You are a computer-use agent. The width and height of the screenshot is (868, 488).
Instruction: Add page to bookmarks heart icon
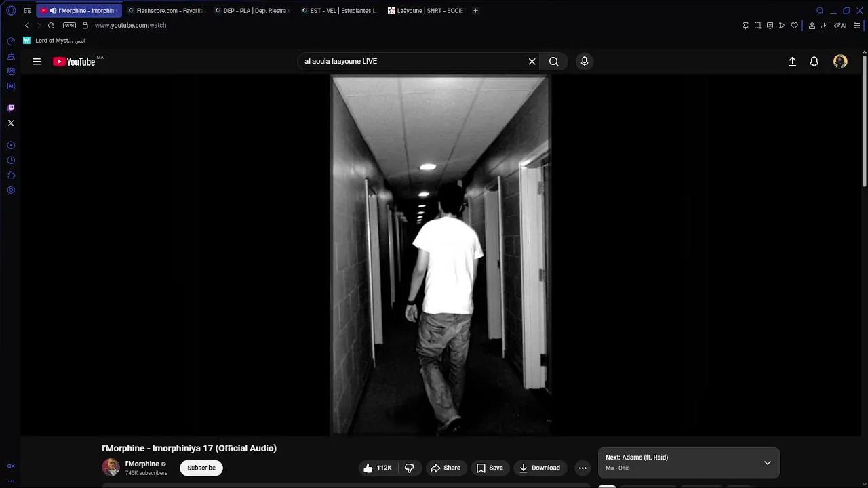click(794, 26)
